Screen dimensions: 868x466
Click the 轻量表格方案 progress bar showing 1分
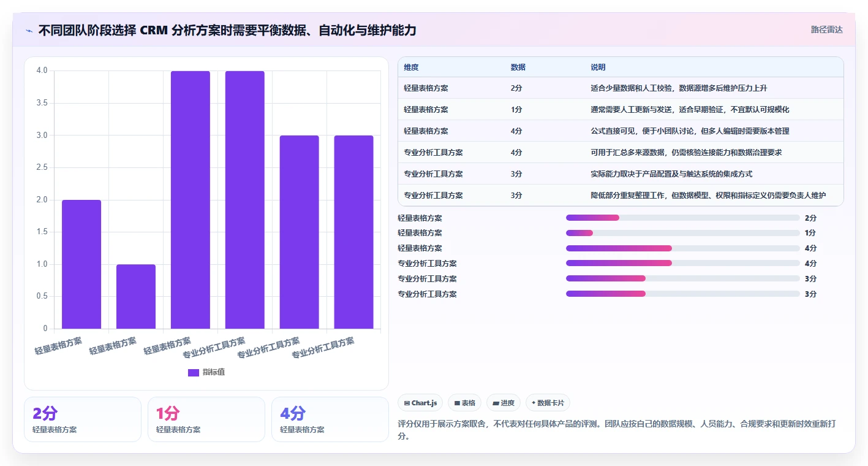683,233
